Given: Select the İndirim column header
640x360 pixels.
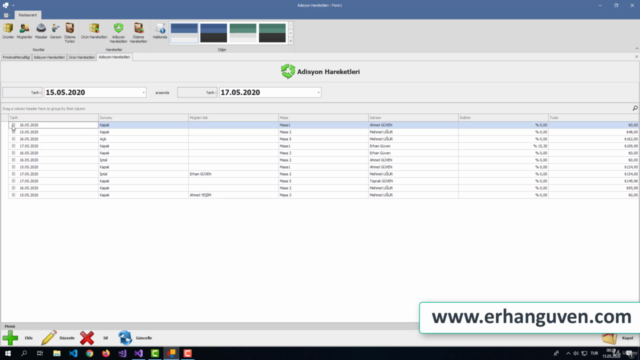Looking at the screenshot, I should (x=503, y=118).
